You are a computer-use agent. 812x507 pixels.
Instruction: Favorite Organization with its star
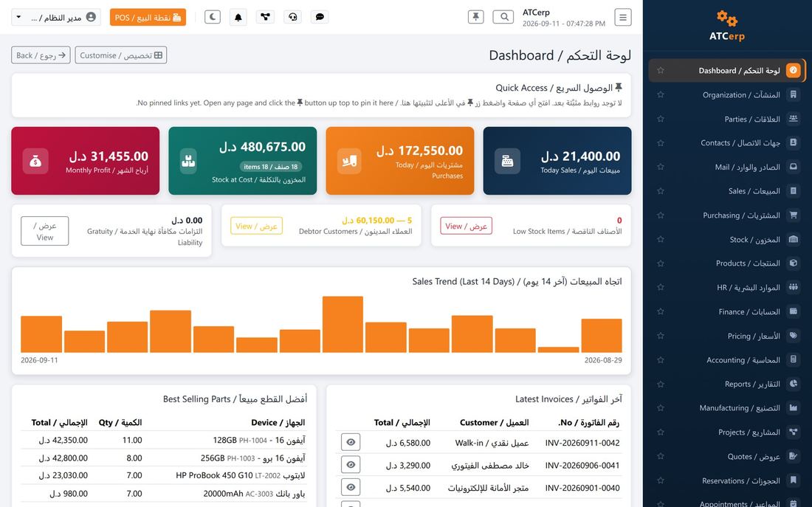click(x=660, y=94)
